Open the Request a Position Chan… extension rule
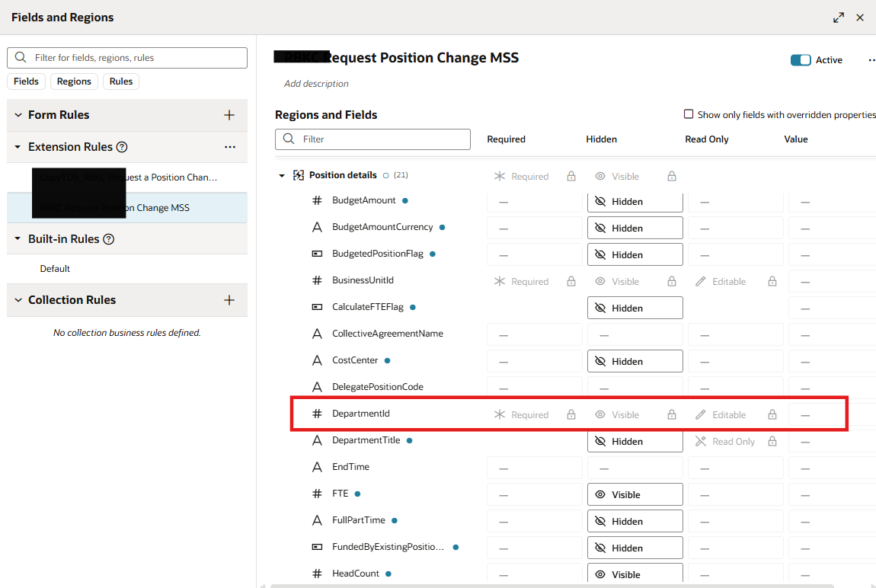Screen dimensions: 876x588 [127, 177]
